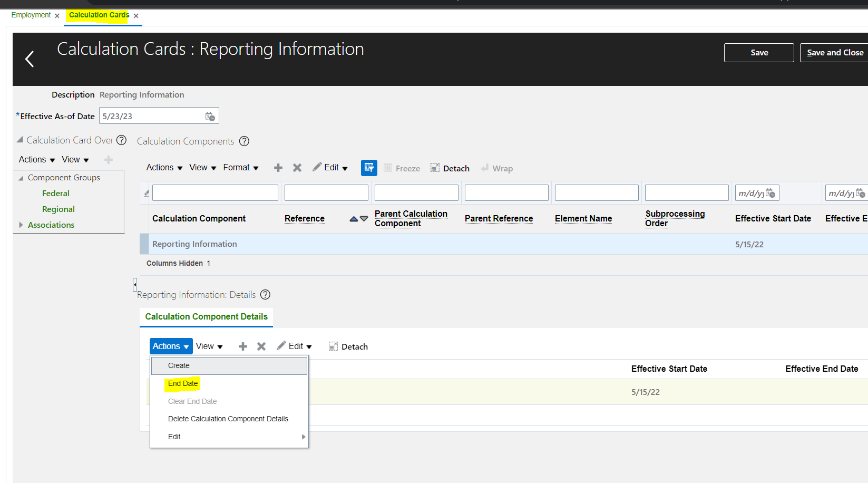Viewport: 868px width, 483px height.
Task: Open the calendar picker for Effective As-of Date
Action: point(210,115)
